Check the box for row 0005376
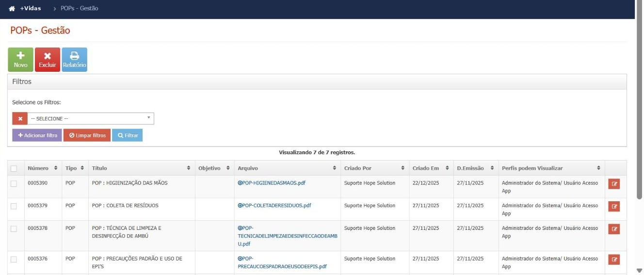The image size is (644, 275). tap(14, 259)
